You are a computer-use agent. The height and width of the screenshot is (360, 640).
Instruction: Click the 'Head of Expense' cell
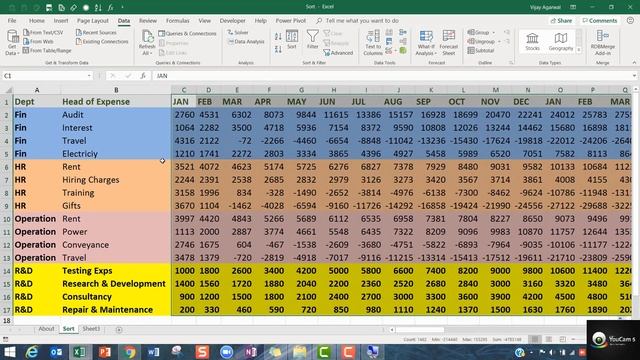116,102
